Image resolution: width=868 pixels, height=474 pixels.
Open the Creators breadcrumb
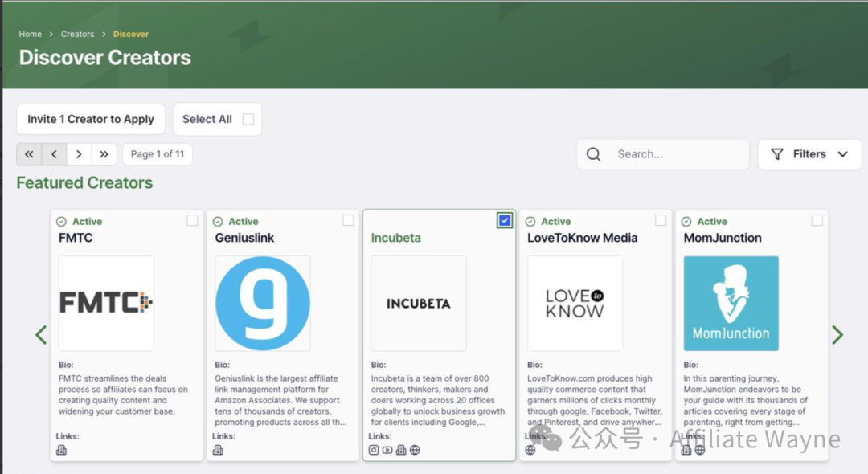(x=77, y=34)
